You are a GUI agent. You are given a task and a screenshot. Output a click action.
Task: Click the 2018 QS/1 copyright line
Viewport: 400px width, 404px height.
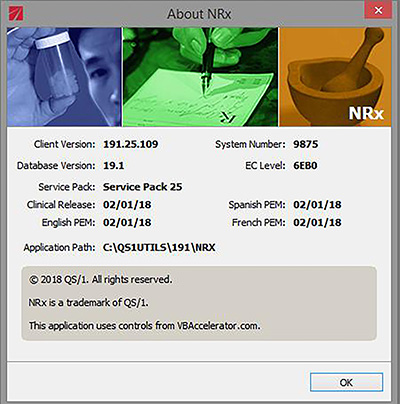pyautogui.click(x=101, y=279)
